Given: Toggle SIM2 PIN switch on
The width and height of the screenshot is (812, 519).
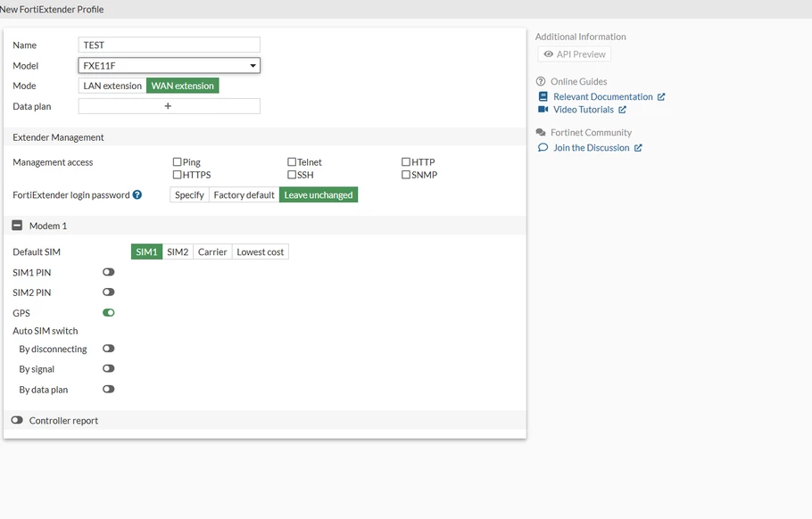Looking at the screenshot, I should click(x=108, y=292).
